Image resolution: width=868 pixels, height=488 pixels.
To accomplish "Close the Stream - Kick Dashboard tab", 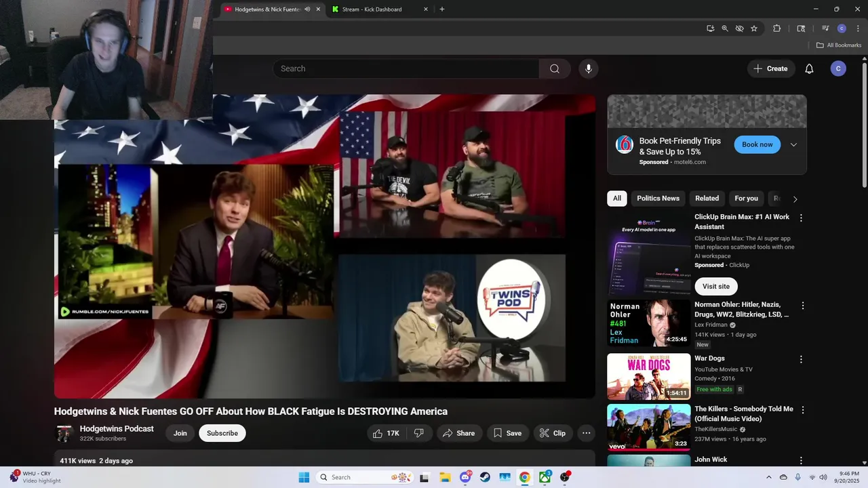I will coord(426,9).
